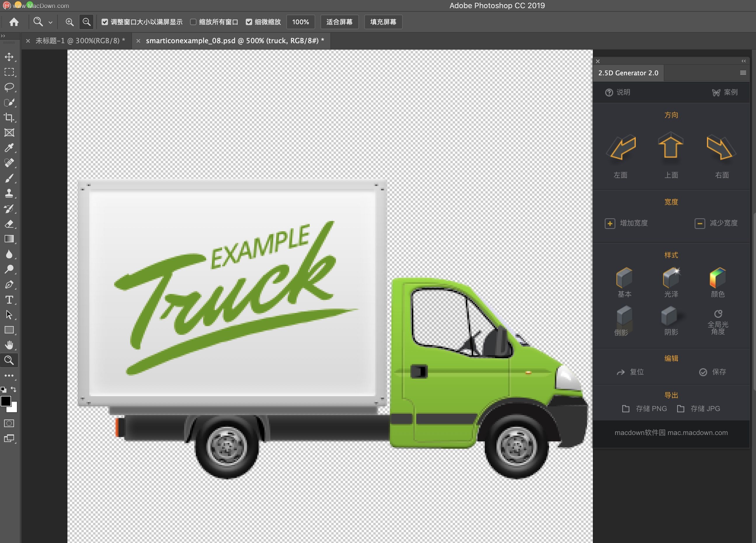This screenshot has width=756, height=543.
Task: Select the Hand tool
Action: [x=9, y=345]
